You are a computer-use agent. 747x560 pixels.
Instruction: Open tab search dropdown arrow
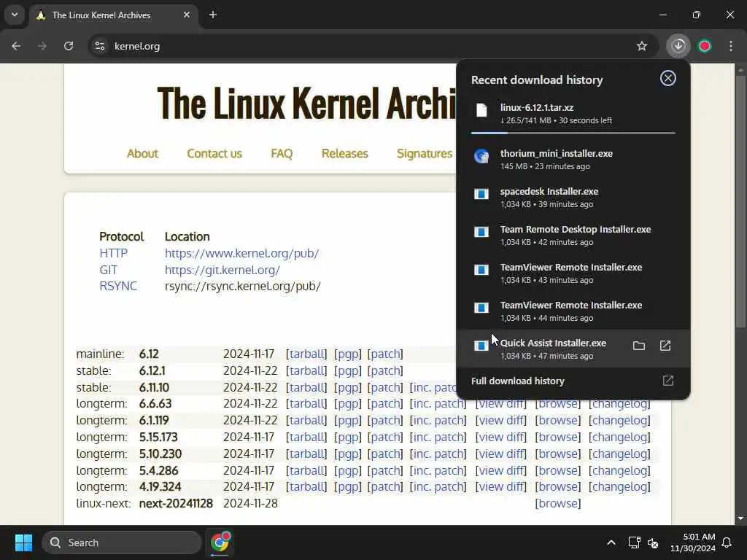tap(15, 15)
